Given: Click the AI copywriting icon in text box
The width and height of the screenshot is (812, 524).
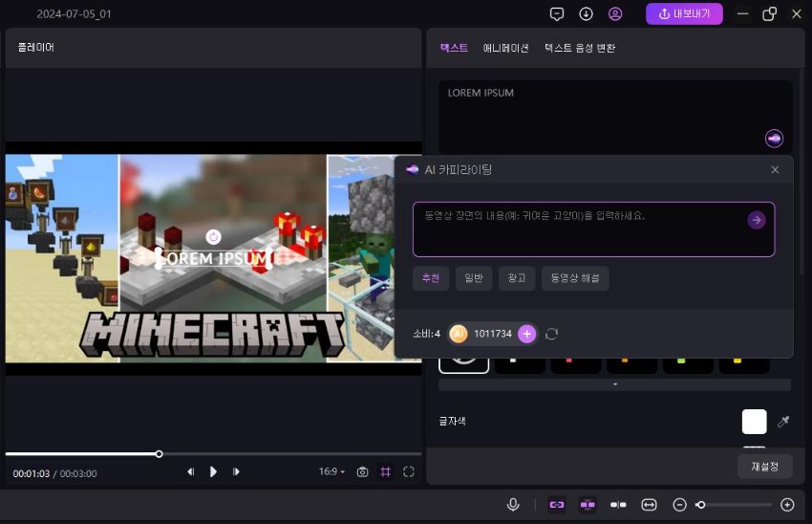Looking at the screenshot, I should 774,139.
